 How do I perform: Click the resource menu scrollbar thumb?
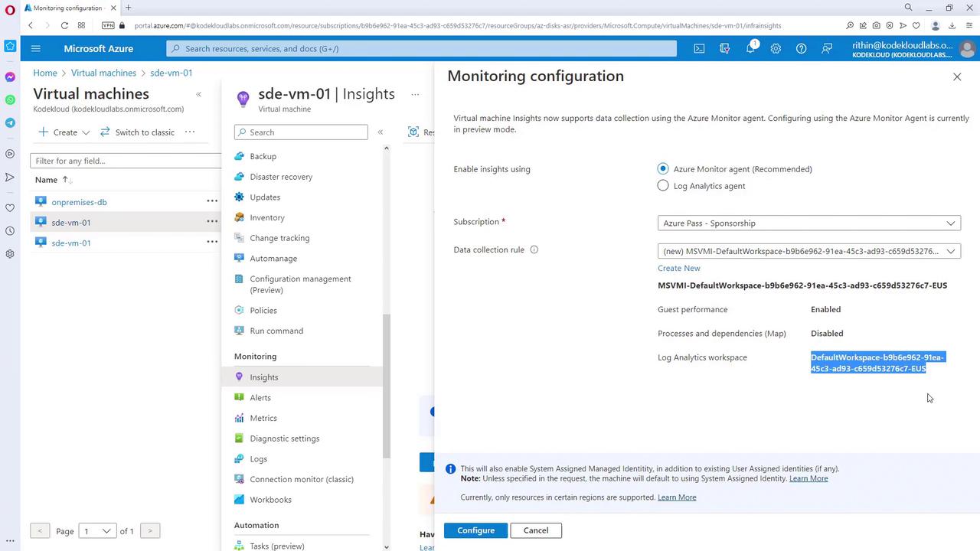point(387,386)
